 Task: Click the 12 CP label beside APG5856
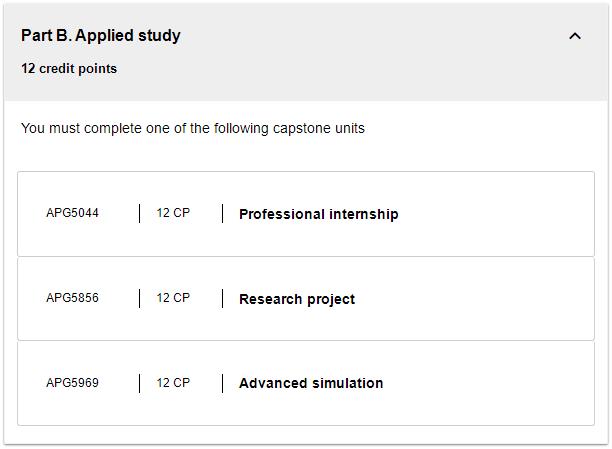173,298
